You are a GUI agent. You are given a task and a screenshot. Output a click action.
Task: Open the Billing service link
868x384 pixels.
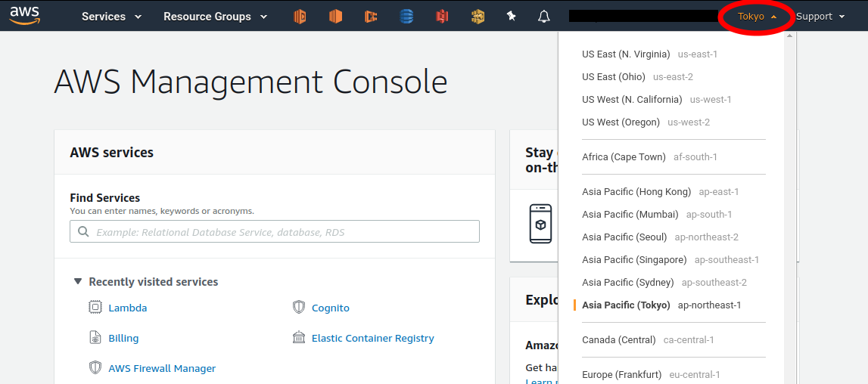coord(123,338)
